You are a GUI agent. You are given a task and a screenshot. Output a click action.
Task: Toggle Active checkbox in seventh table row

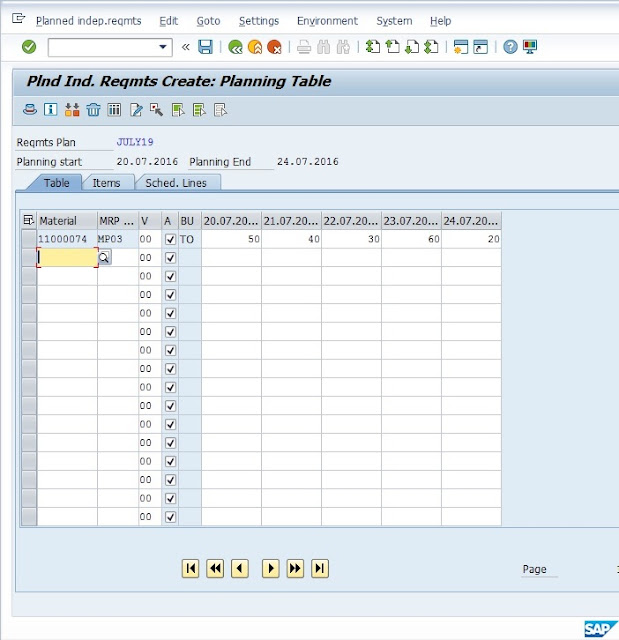coord(170,350)
